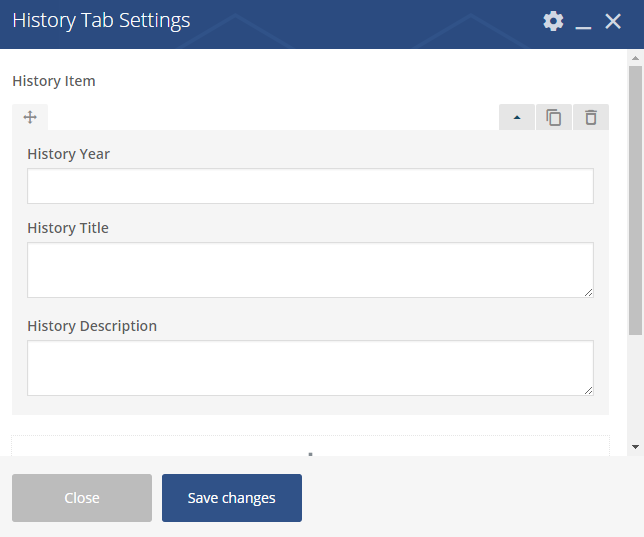Click the scrollbar up arrow
The height and width of the screenshot is (537, 644).
point(635,58)
